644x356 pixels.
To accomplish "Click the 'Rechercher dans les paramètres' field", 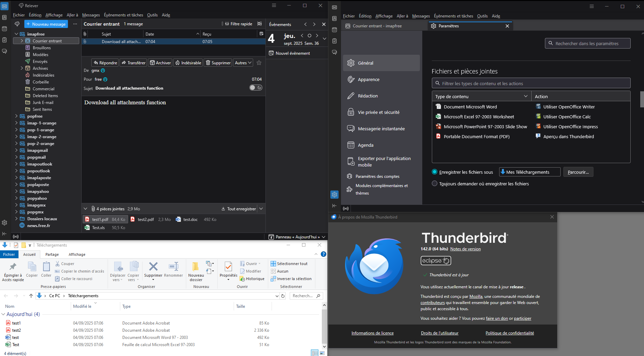I will tap(588, 43).
